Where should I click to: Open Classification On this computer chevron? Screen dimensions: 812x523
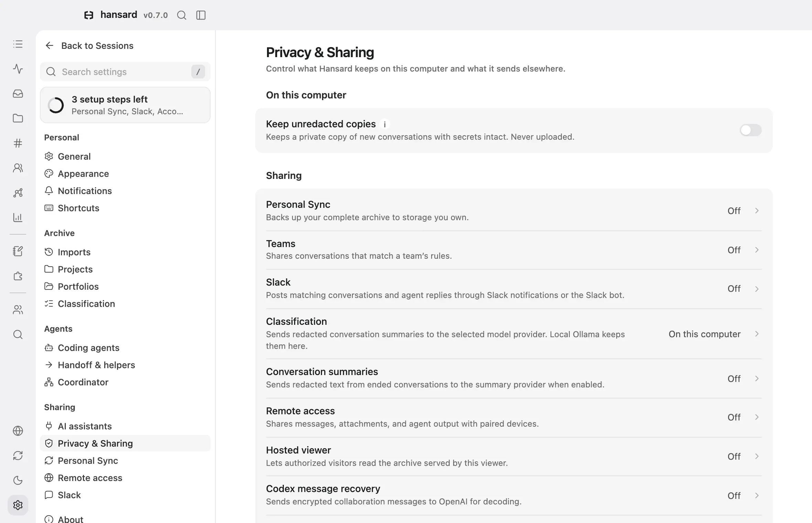(757, 334)
